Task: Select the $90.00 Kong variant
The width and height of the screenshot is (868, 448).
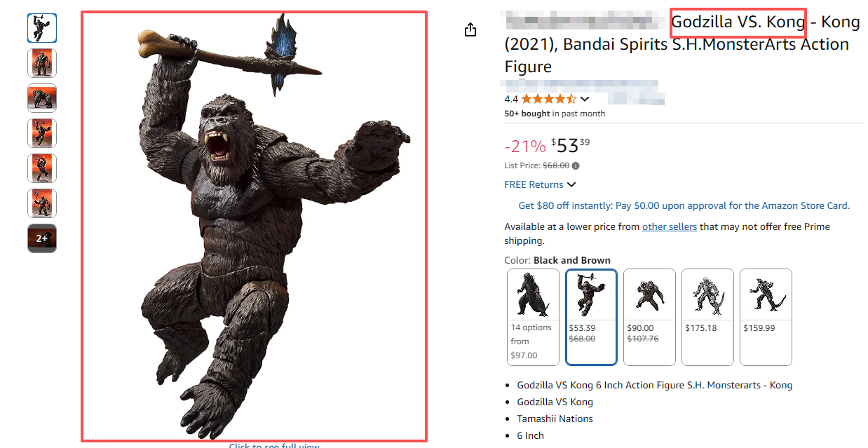Action: (649, 317)
